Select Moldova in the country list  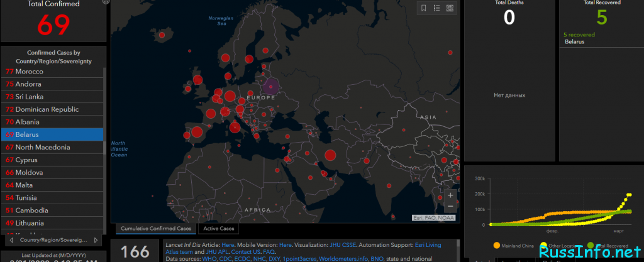52,173
